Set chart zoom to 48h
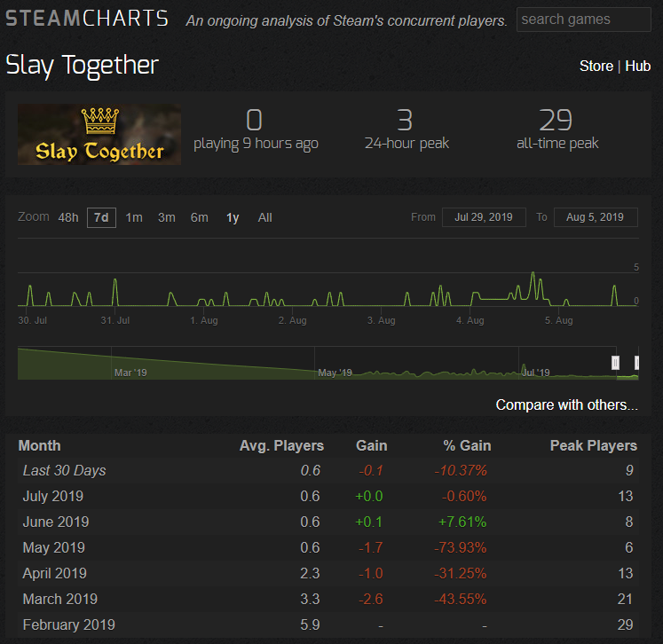 coord(68,217)
